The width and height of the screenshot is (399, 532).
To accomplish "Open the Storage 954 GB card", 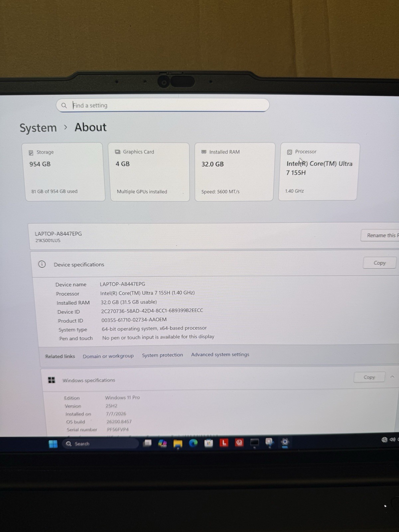I will click(64, 172).
